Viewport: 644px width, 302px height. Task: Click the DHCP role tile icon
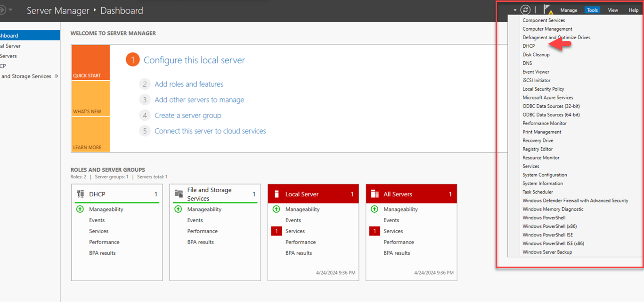[80, 194]
